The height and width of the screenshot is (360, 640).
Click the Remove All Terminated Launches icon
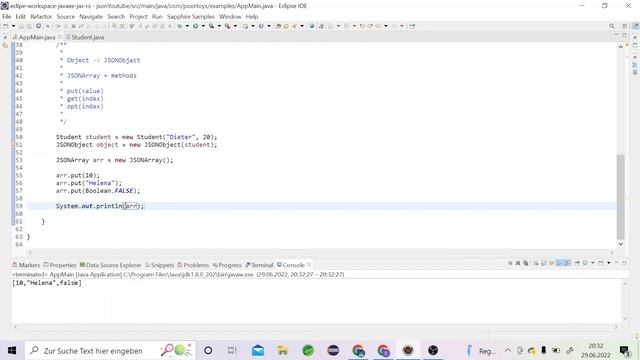(526, 263)
